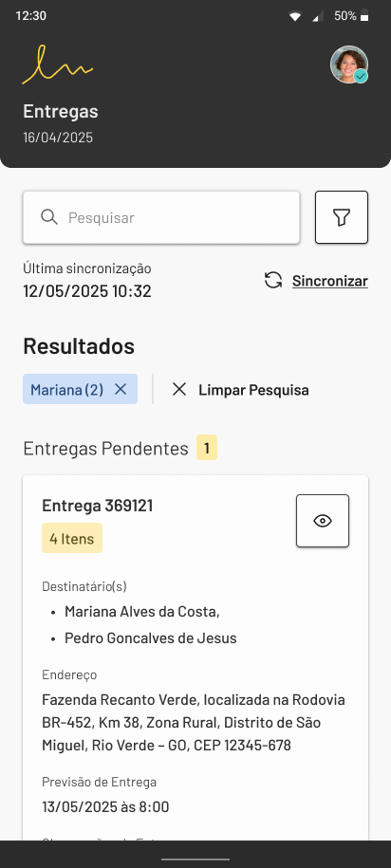The height and width of the screenshot is (868, 391).
Task: Open the user profile avatar
Action: [x=349, y=65]
